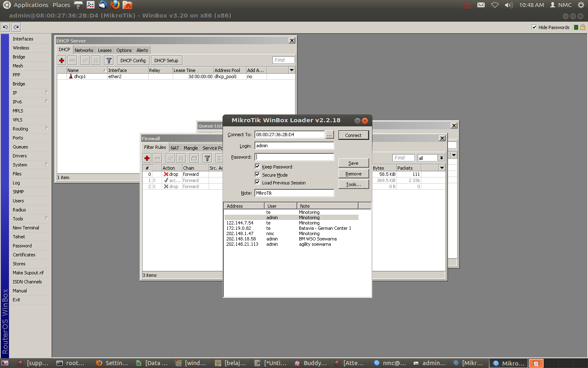Open New Terminal from the sidebar
The image size is (588, 368).
click(x=31, y=228)
